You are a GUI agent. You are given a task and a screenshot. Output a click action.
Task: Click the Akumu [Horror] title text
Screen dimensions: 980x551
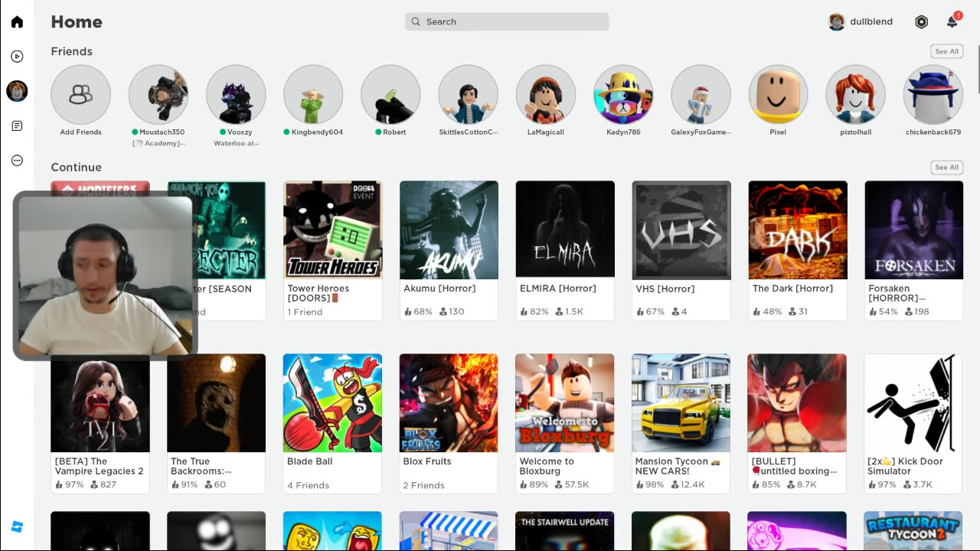(x=439, y=289)
